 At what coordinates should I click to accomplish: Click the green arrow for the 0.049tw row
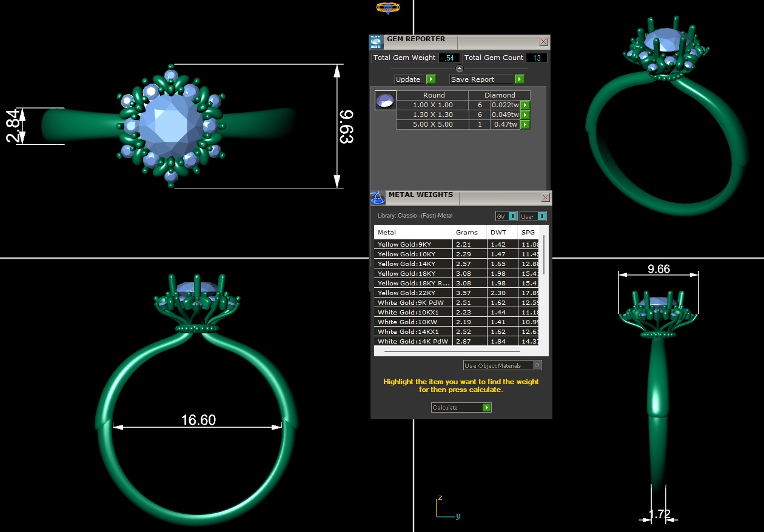coord(525,115)
